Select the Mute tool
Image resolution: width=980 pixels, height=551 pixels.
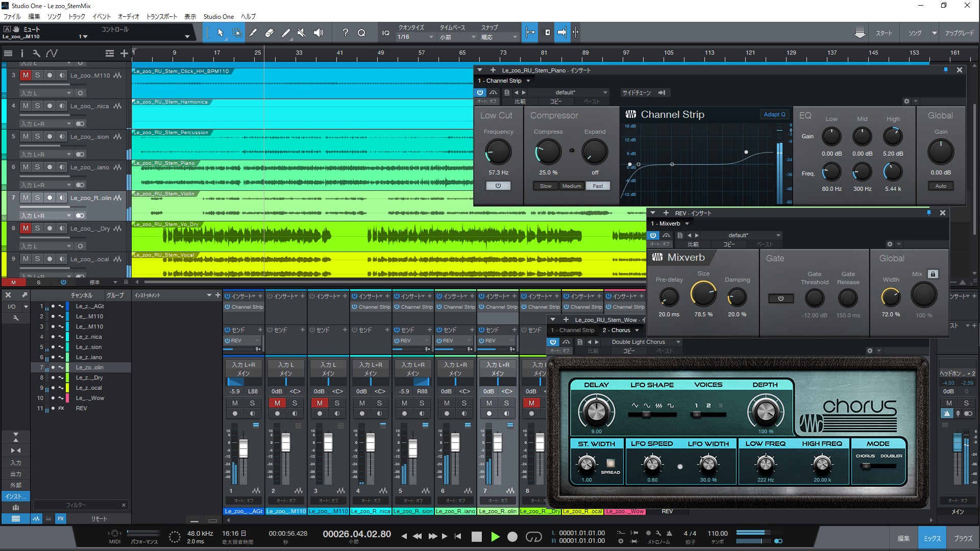point(302,33)
